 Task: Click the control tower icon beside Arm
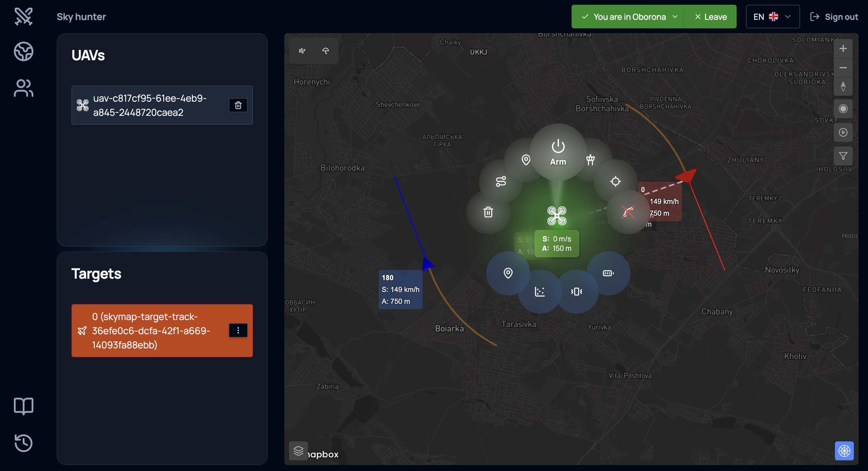pos(590,160)
